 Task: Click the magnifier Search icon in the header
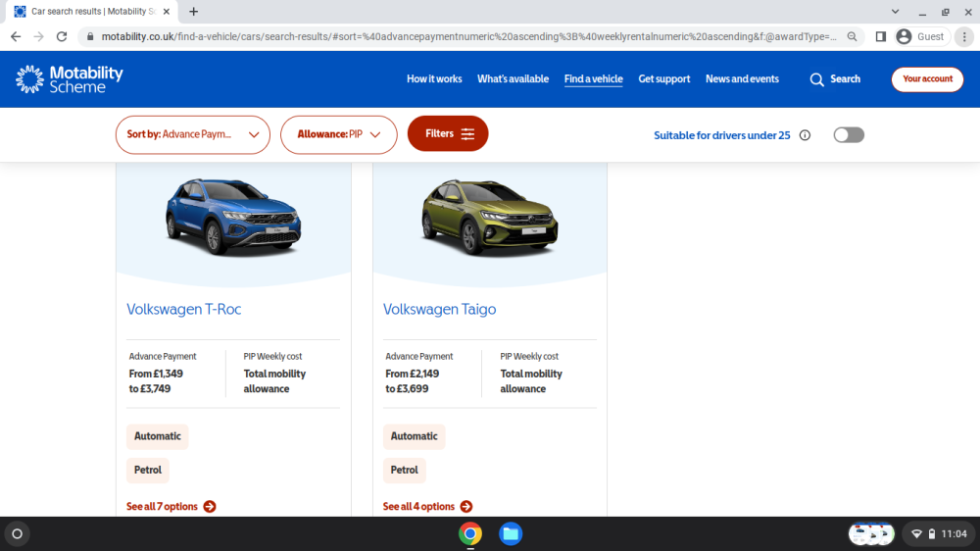coord(816,79)
